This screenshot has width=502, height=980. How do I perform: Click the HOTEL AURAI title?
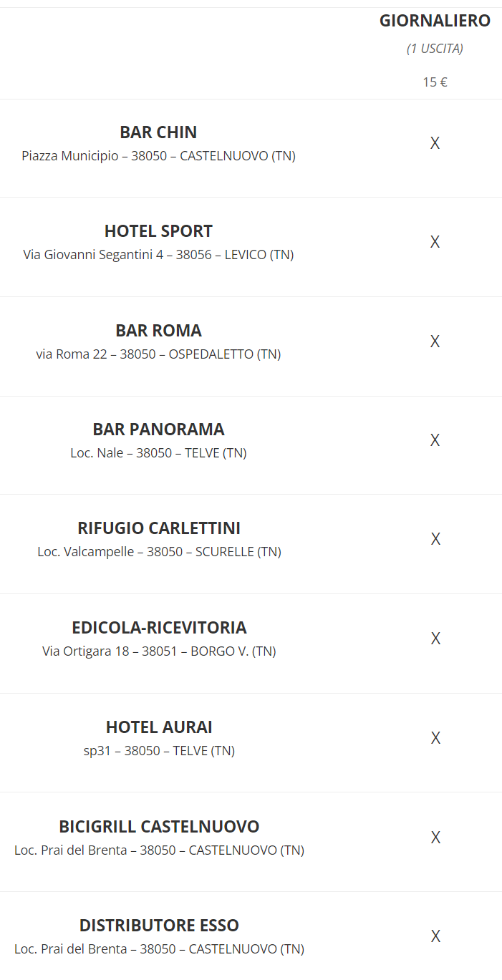[159, 727]
